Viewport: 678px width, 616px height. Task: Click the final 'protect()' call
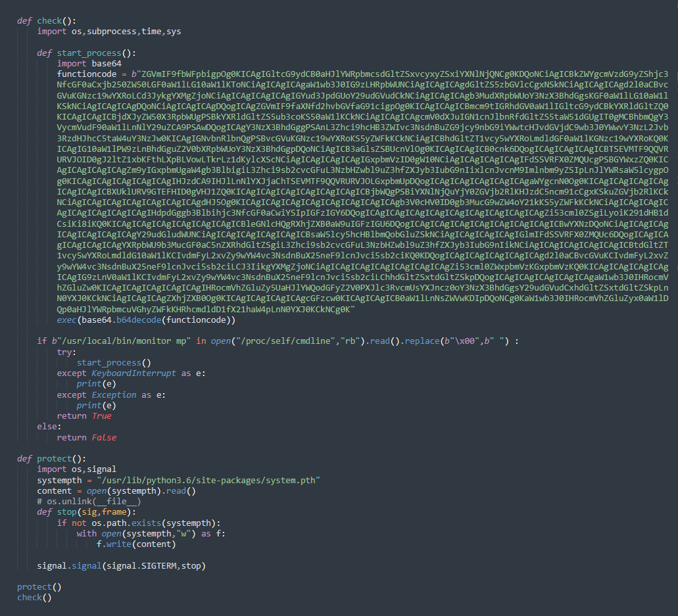click(x=39, y=587)
